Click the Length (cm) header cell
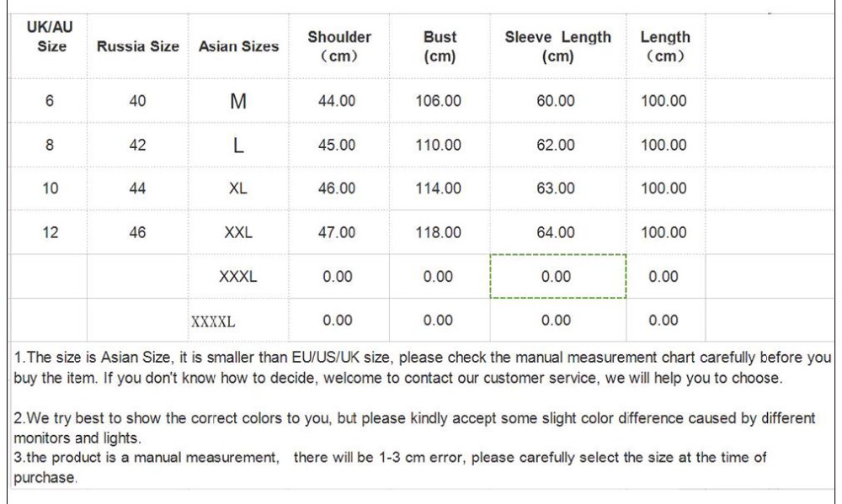Image resolution: width=842 pixels, height=504 pixels. [x=664, y=47]
